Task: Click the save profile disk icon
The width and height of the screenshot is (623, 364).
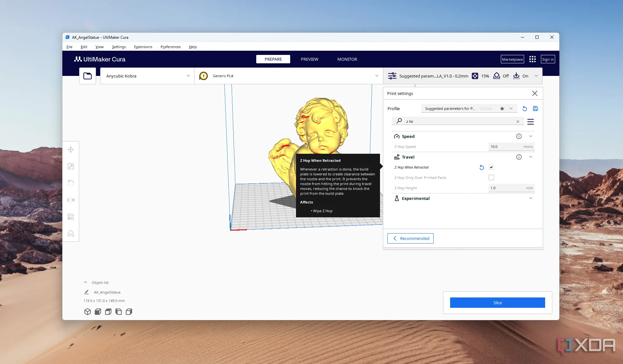Action: tap(535, 109)
